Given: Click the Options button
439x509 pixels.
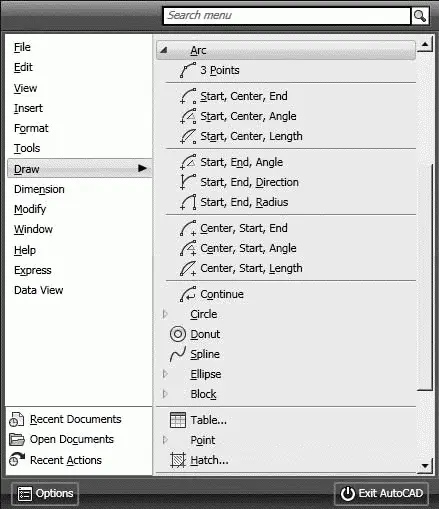Looking at the screenshot, I should coord(45,493).
